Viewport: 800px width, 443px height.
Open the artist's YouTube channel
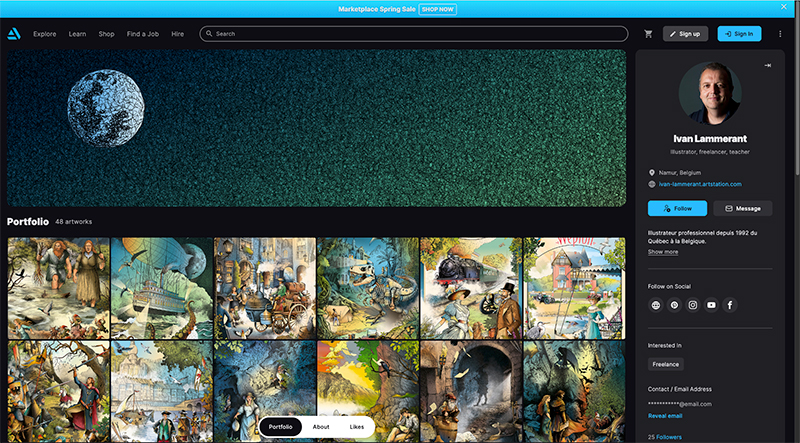(711, 305)
